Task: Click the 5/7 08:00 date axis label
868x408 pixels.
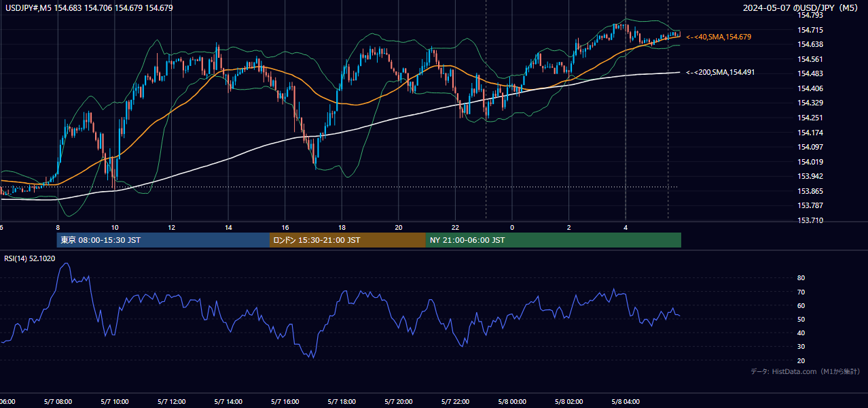Action: point(58,402)
